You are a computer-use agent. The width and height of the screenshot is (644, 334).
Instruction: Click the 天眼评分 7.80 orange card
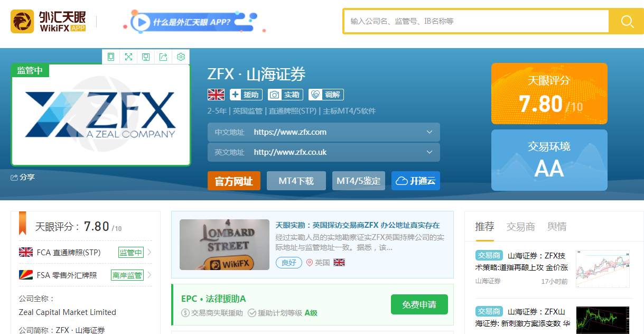[549, 94]
